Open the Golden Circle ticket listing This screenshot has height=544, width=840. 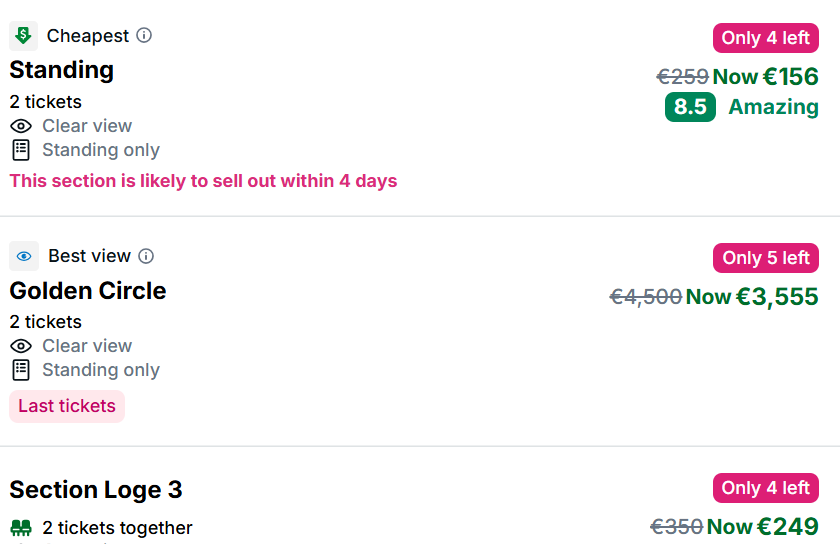(x=88, y=291)
